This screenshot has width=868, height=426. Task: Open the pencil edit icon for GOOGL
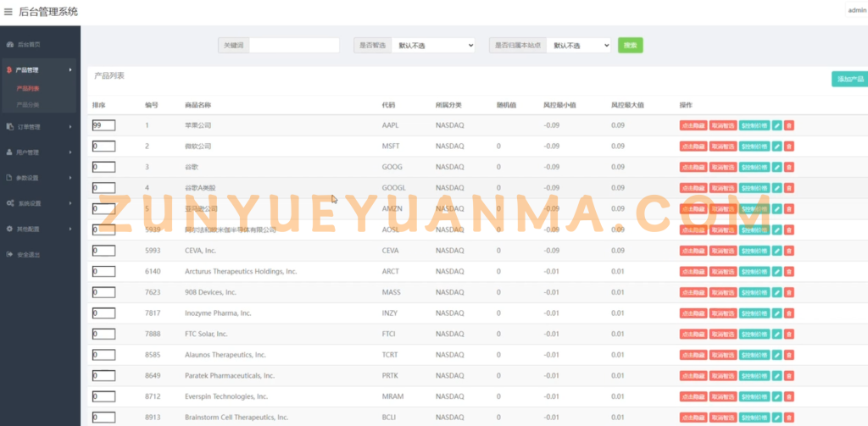tap(777, 188)
